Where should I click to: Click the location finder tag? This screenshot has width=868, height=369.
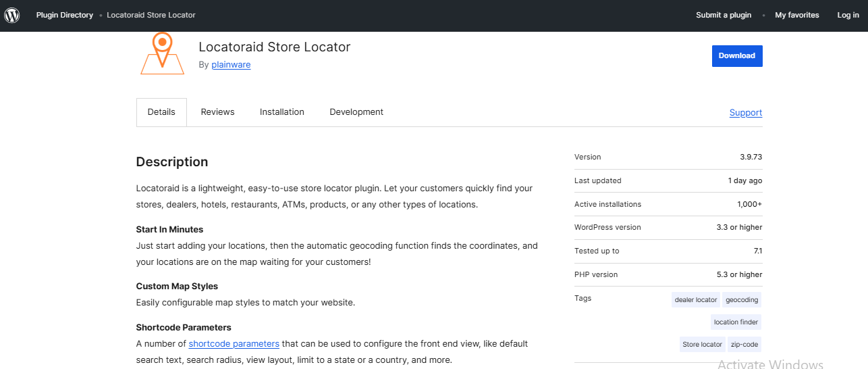736,322
